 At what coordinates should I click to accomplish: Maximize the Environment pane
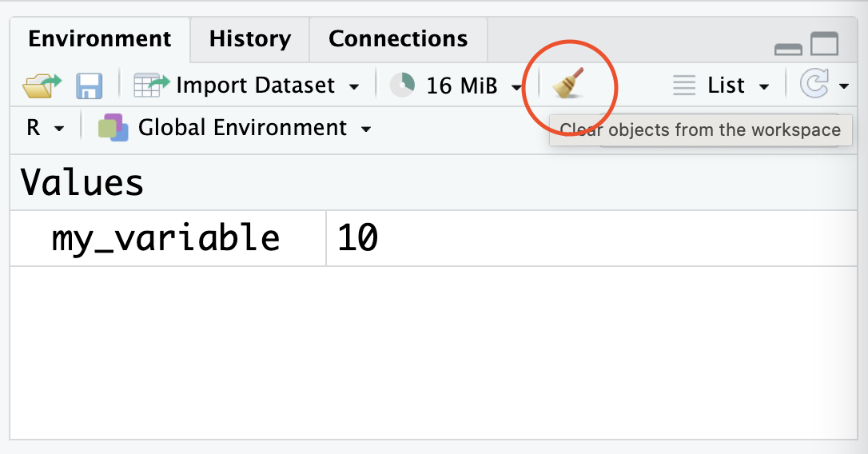[x=824, y=44]
